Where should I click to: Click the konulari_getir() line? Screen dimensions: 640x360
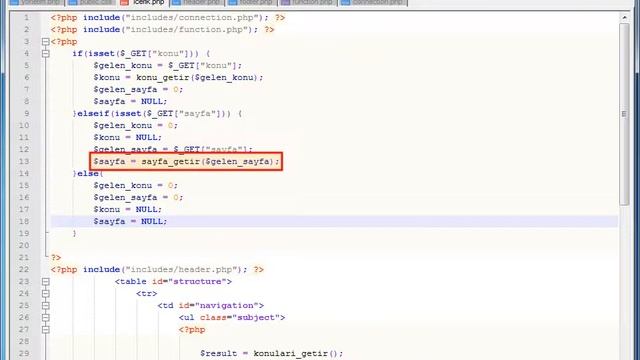271,353
